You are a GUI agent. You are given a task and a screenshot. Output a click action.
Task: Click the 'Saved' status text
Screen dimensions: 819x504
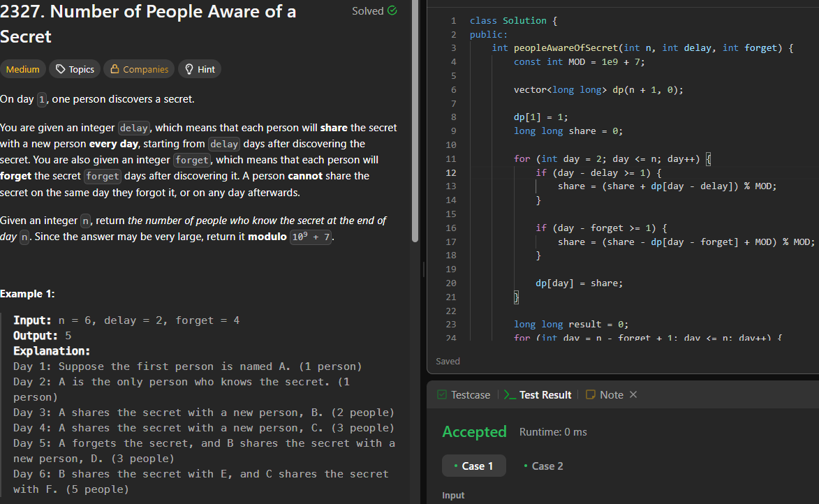point(448,362)
